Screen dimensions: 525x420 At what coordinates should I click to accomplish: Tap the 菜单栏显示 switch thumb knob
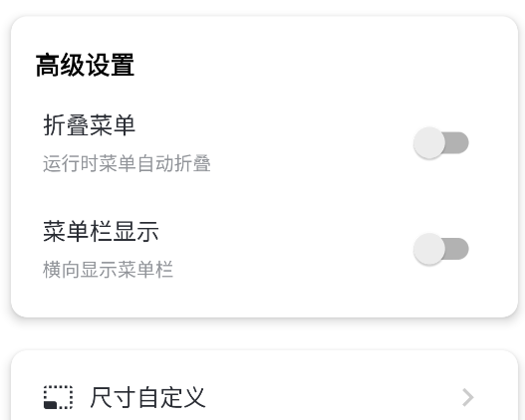pos(429,249)
